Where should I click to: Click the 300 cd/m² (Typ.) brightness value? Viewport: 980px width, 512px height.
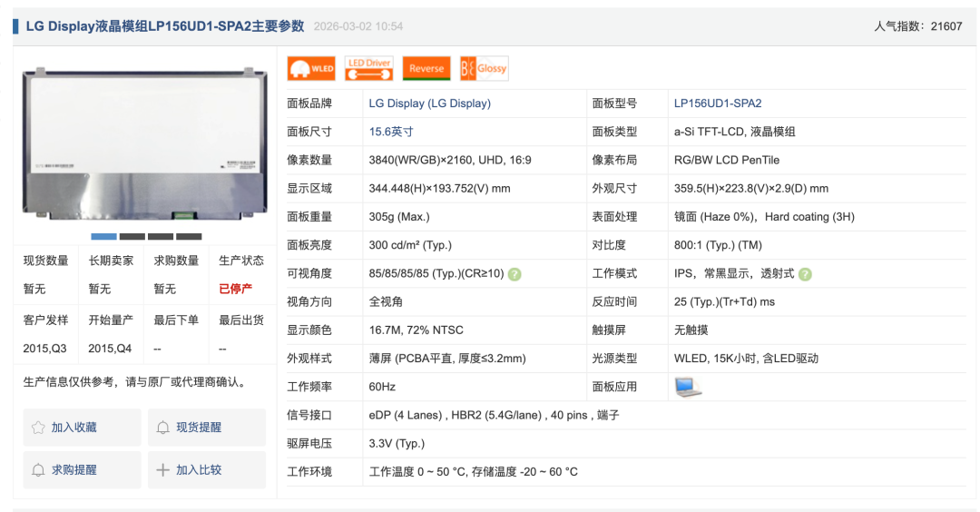pyautogui.click(x=410, y=245)
